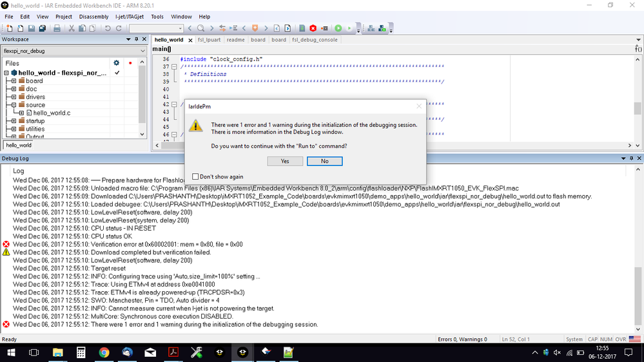Toggle code fold at line 42

click(x=174, y=104)
